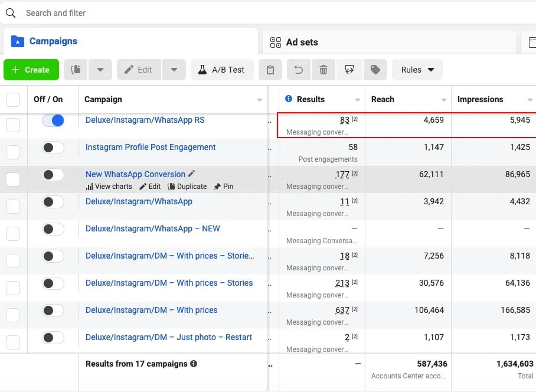
Task: Tick the select-all checkbox in header
Action: pyautogui.click(x=13, y=99)
